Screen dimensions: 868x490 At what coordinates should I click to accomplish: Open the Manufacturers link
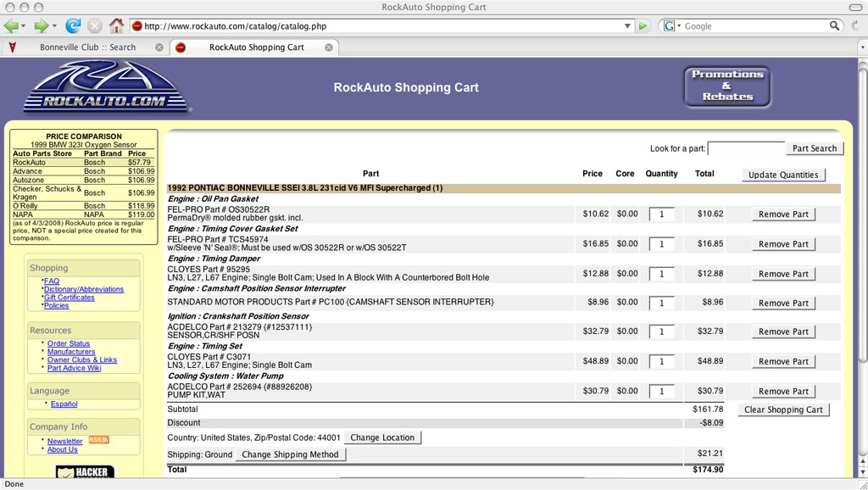click(x=71, y=352)
